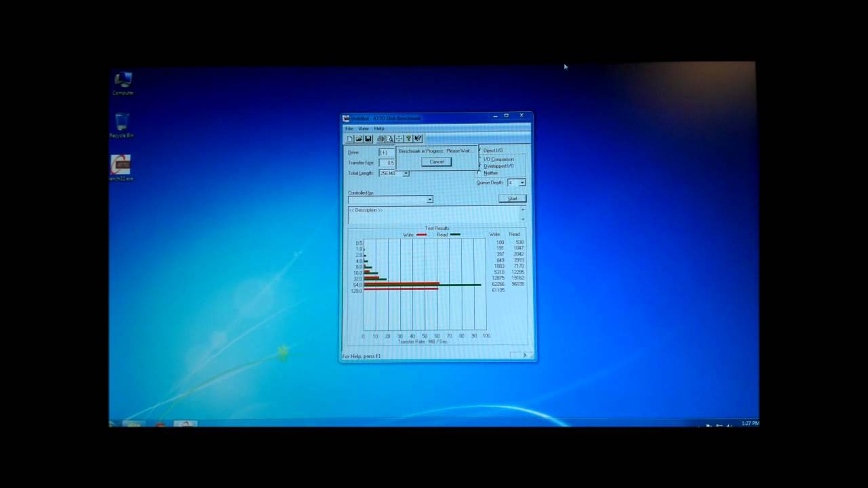Click the red Write legend swatch
Viewport: 868px width, 488px height.
point(421,235)
